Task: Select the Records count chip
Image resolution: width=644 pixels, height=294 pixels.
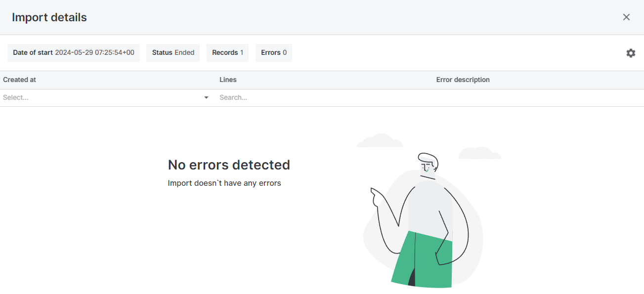Action: (227, 53)
